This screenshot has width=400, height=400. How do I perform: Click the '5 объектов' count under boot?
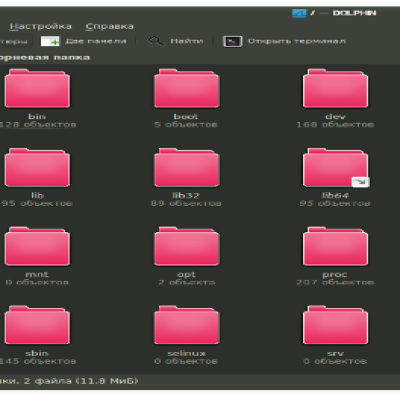click(x=186, y=125)
